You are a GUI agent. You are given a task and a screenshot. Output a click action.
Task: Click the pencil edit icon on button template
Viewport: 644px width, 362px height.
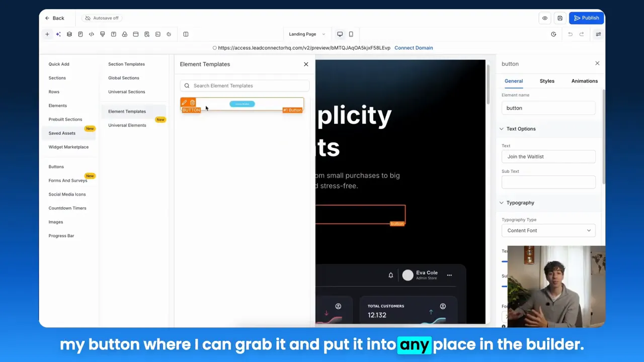pyautogui.click(x=184, y=103)
